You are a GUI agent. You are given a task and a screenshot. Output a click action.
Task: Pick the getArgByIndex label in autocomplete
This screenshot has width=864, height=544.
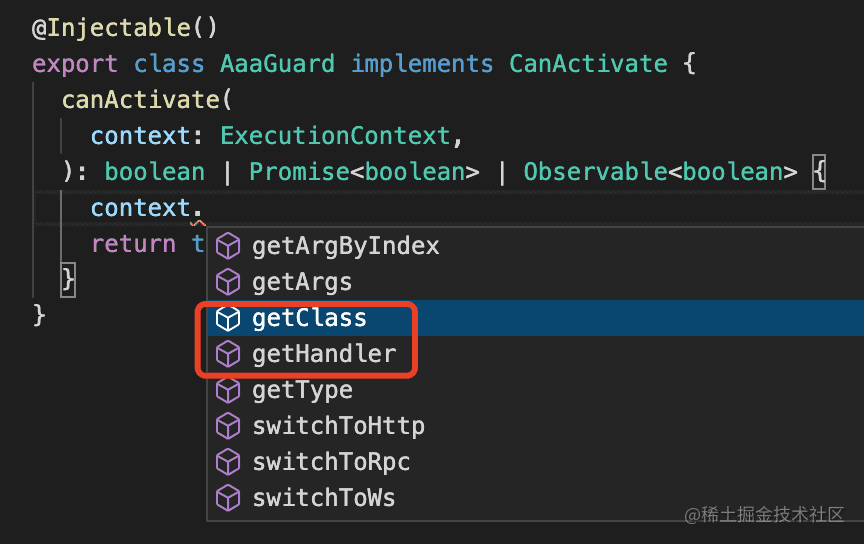tap(345, 246)
